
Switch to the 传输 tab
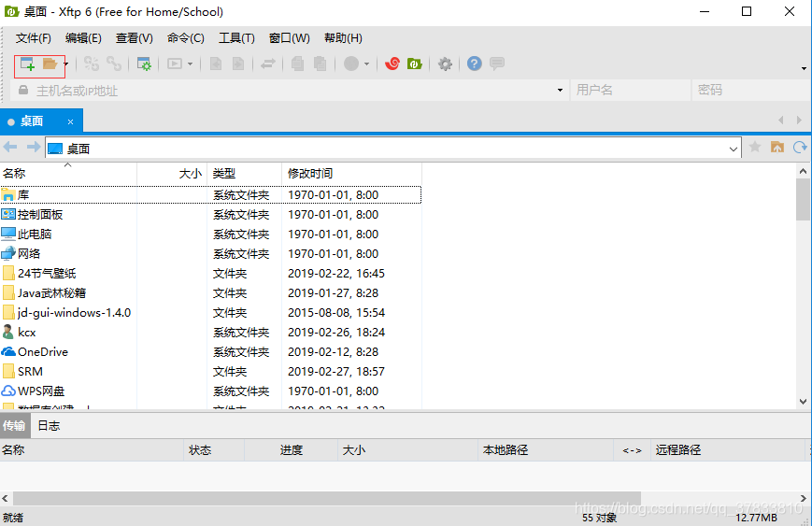[x=14, y=425]
